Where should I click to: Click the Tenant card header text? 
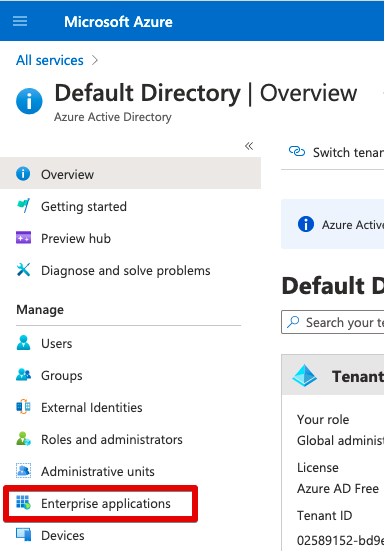pos(358,376)
